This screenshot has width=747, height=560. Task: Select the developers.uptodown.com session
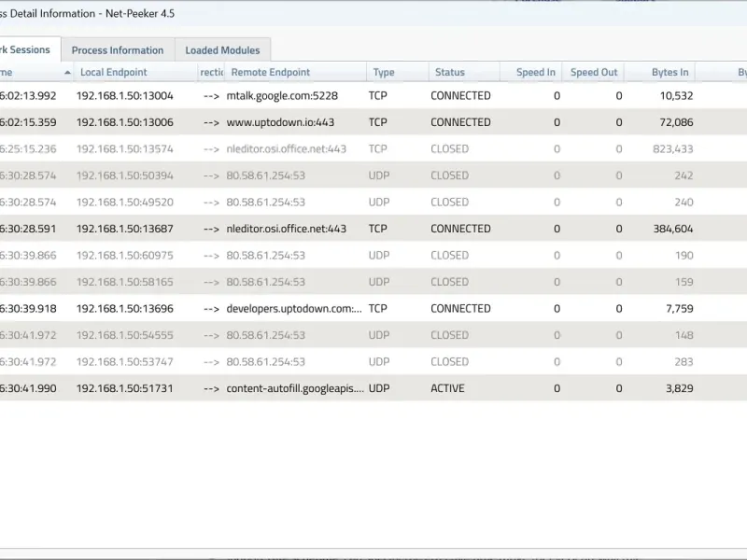point(373,309)
